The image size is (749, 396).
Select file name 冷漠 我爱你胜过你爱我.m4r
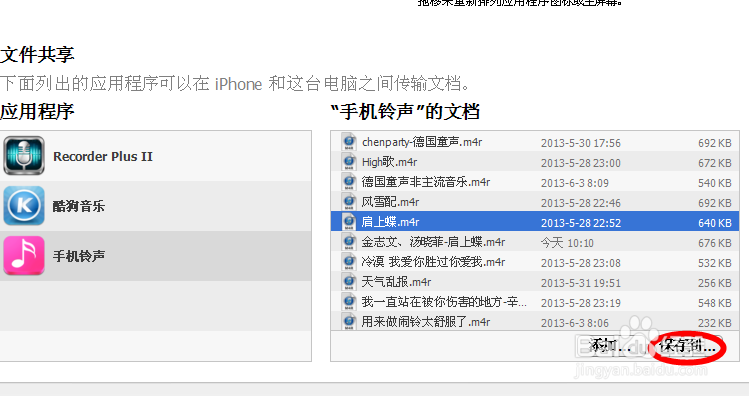[x=433, y=263]
